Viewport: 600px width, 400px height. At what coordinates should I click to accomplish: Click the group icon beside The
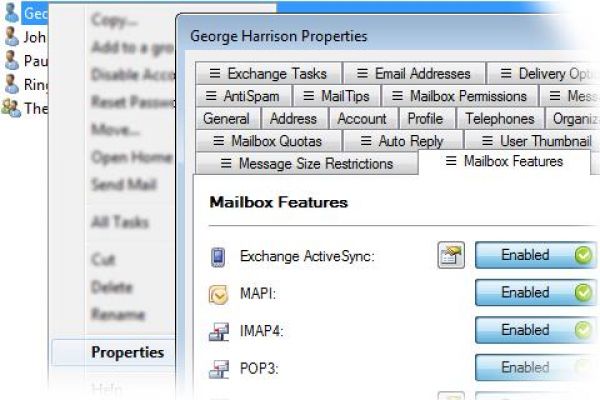tap(11, 108)
